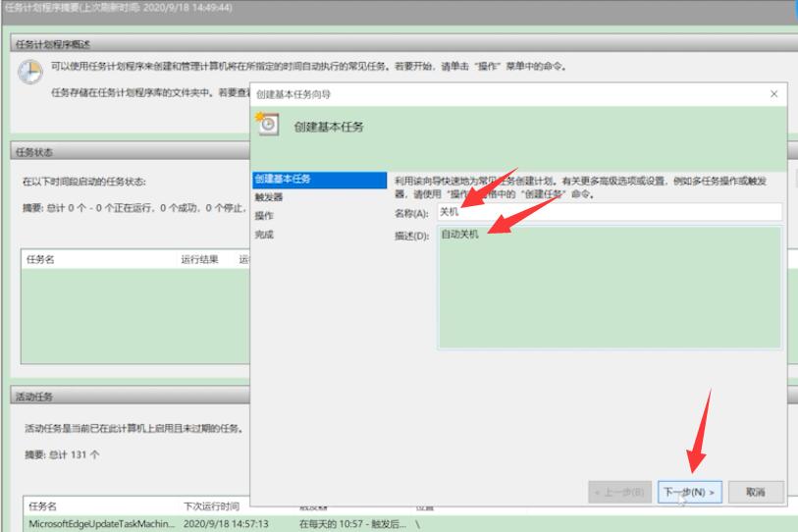
Task: Click the Task Scheduler clock overview icon
Action: coord(30,72)
